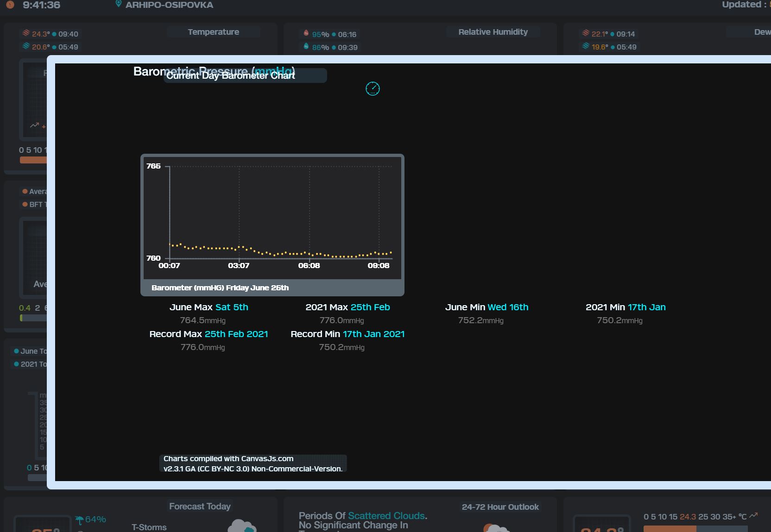Click the June Min Wed 16th label
771x532 pixels.
coord(487,307)
